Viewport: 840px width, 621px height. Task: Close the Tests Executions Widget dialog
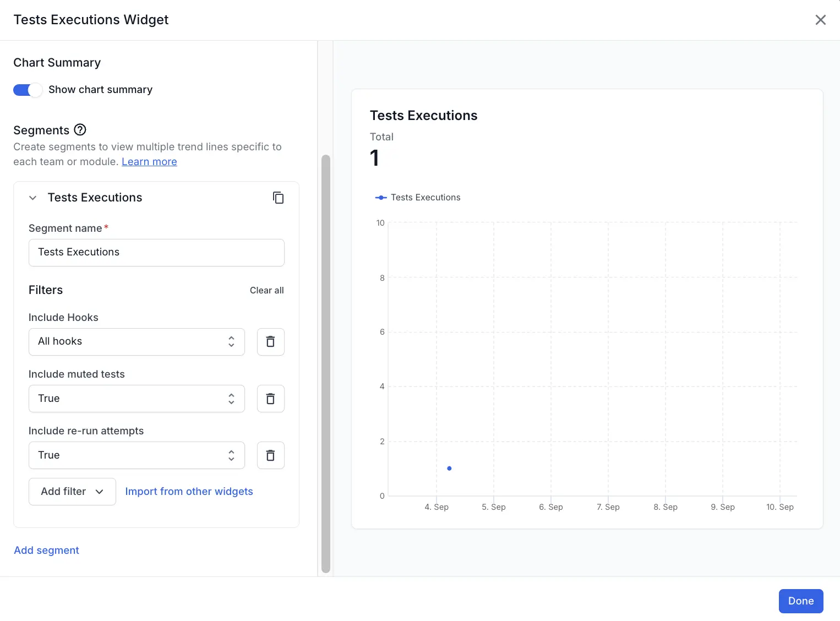[x=820, y=20]
